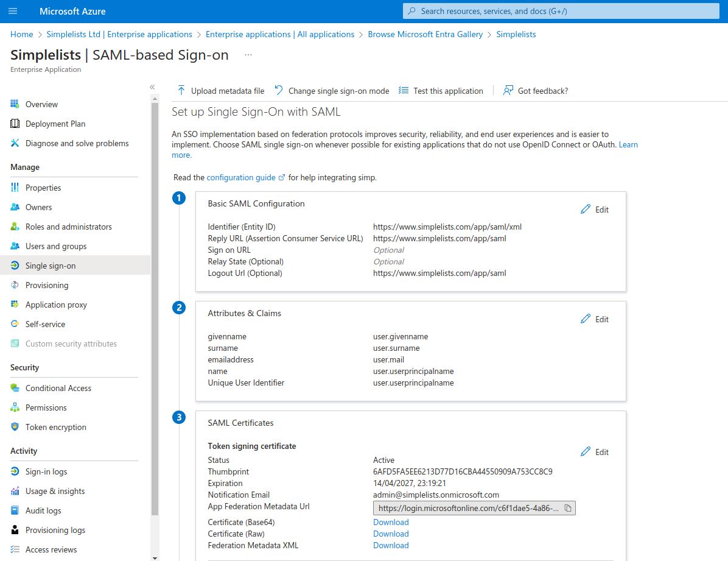Click the Usage & insights chart icon
The width and height of the screenshot is (728, 561).
(15, 491)
